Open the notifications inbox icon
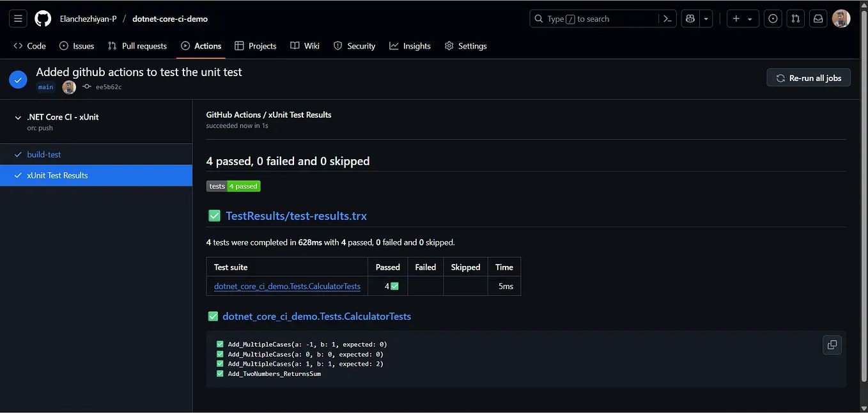Screen dimensions: 868x413 pyautogui.click(x=818, y=19)
